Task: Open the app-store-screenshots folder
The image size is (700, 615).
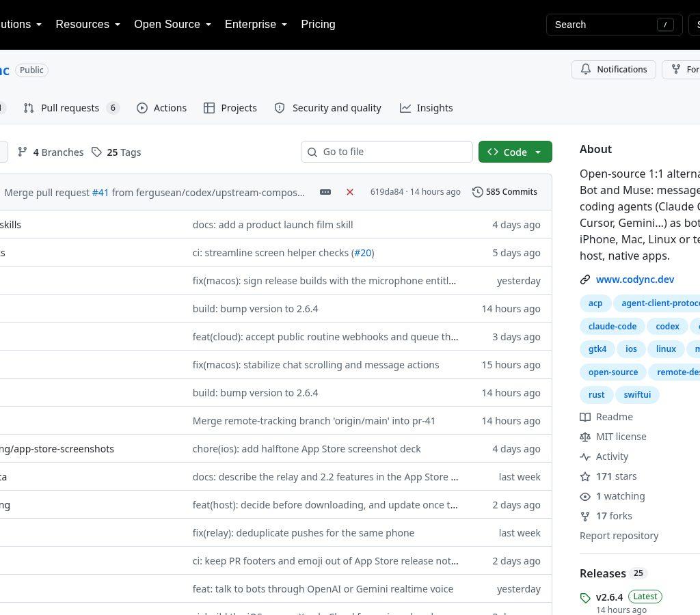Action: tap(57, 449)
